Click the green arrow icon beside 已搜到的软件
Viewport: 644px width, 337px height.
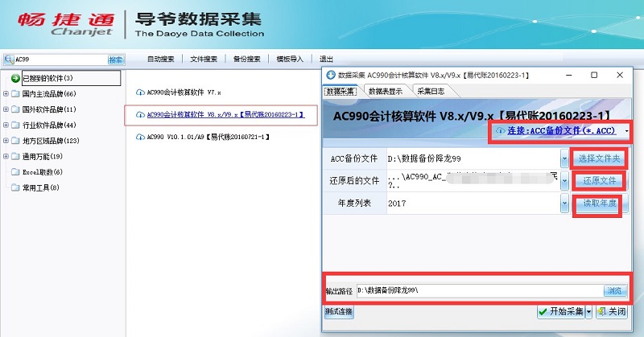coord(15,78)
